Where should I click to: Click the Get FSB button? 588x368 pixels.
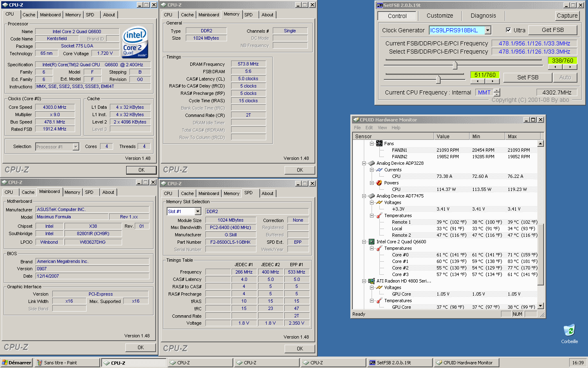552,30
